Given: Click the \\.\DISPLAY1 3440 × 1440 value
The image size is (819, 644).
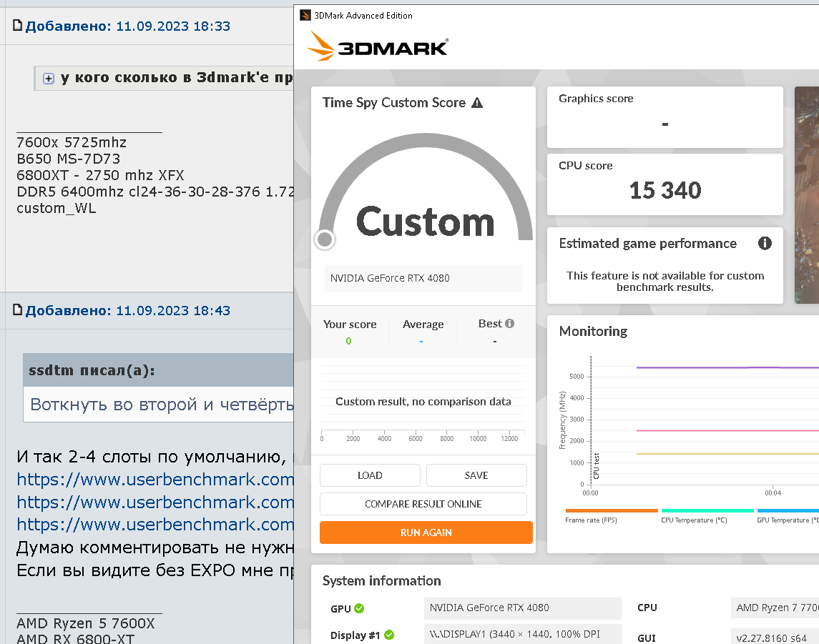Looking at the screenshot, I should pos(522,634).
